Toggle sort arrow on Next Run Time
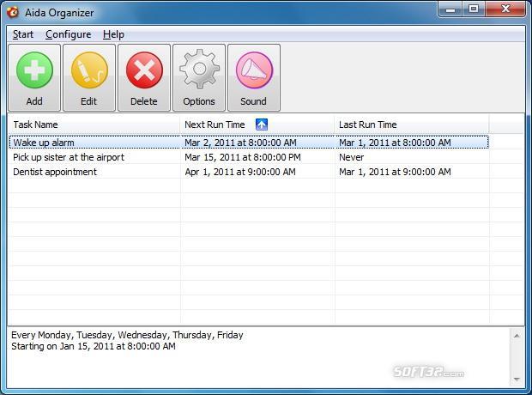Viewport: 532px width, 395px height. pos(261,125)
